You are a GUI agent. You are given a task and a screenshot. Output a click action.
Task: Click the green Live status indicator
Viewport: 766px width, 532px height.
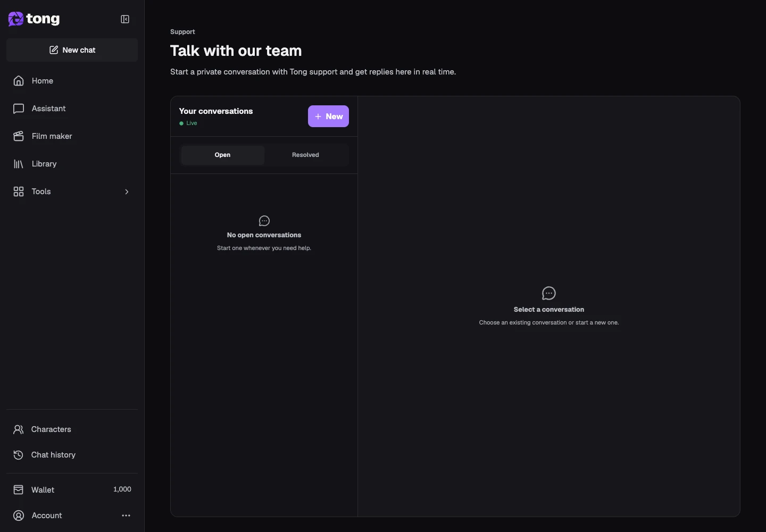point(188,123)
